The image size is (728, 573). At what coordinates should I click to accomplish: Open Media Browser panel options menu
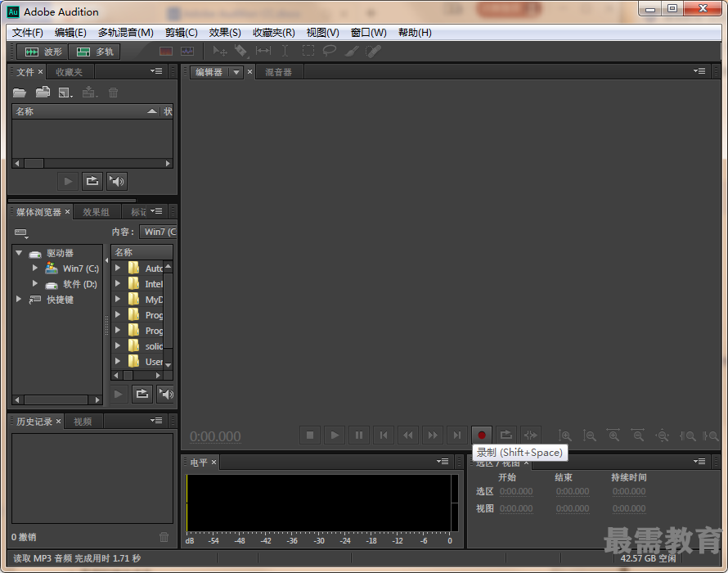[156, 211]
